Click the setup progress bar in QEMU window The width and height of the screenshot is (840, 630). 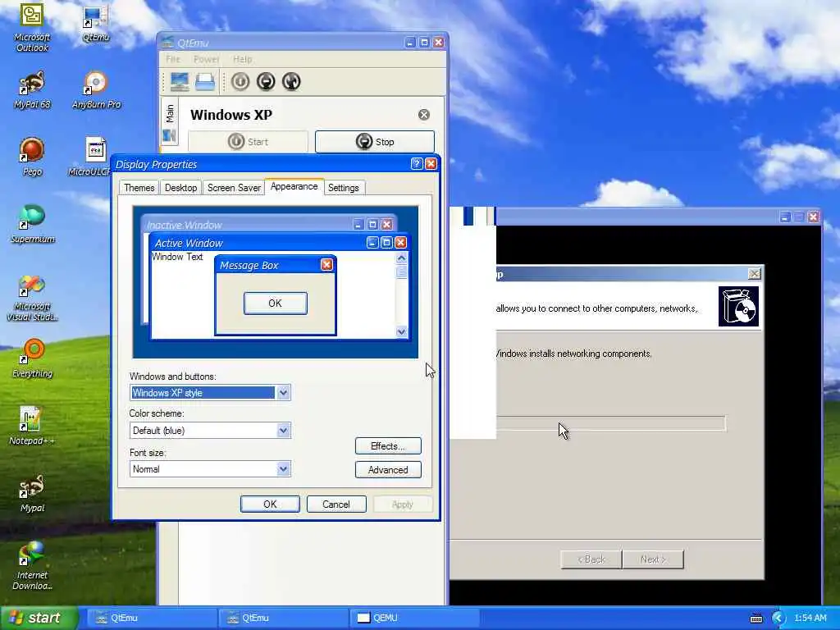coord(610,423)
